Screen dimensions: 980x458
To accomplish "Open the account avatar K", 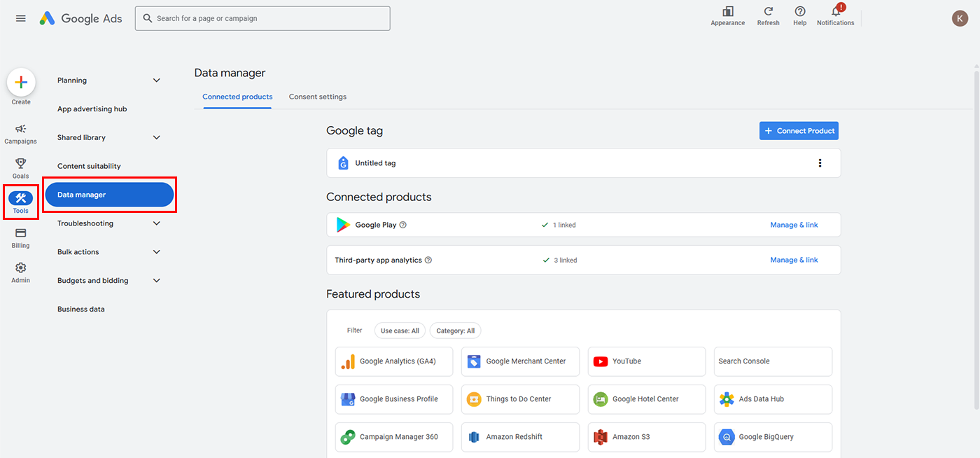I will click(960, 18).
